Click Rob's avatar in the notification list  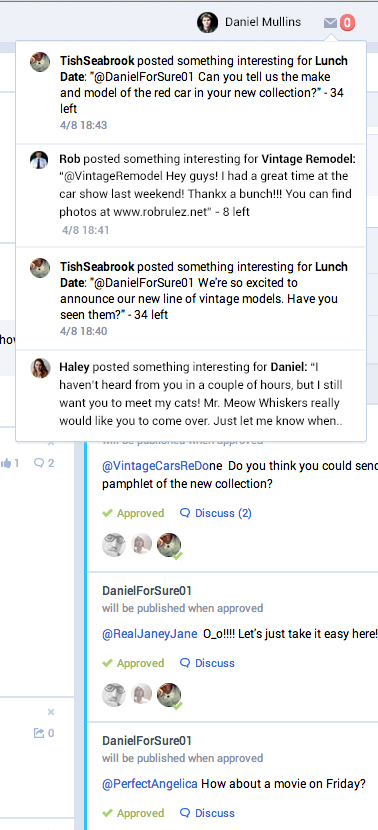click(x=39, y=160)
